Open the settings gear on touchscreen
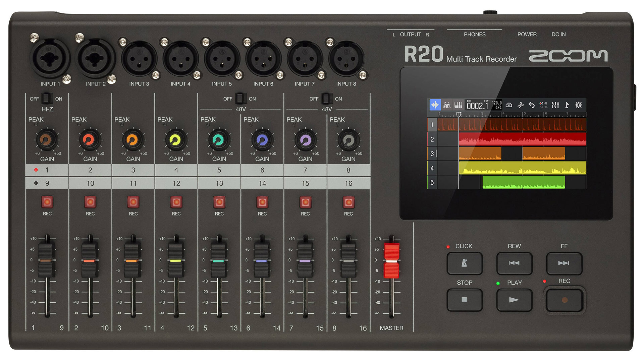The image size is (644, 362). click(x=579, y=105)
